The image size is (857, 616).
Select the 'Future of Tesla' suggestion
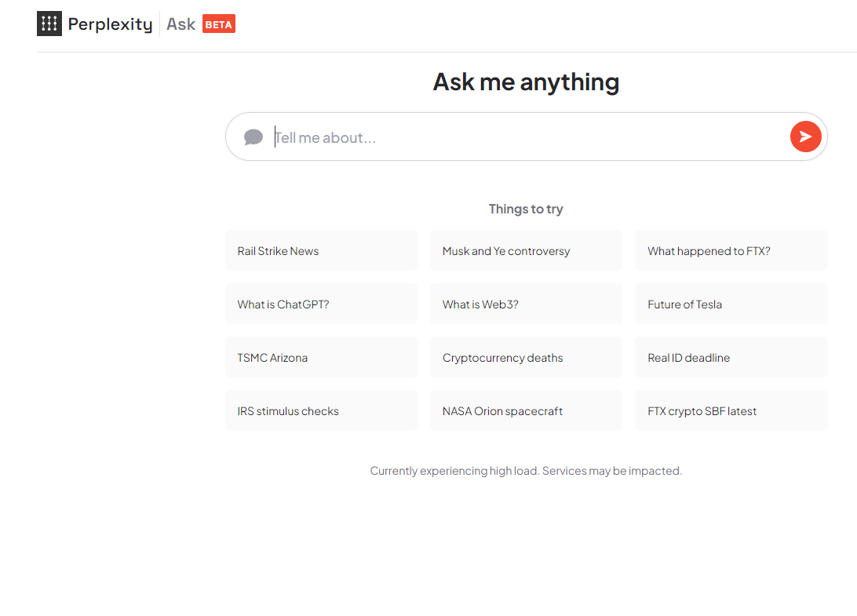tap(731, 304)
